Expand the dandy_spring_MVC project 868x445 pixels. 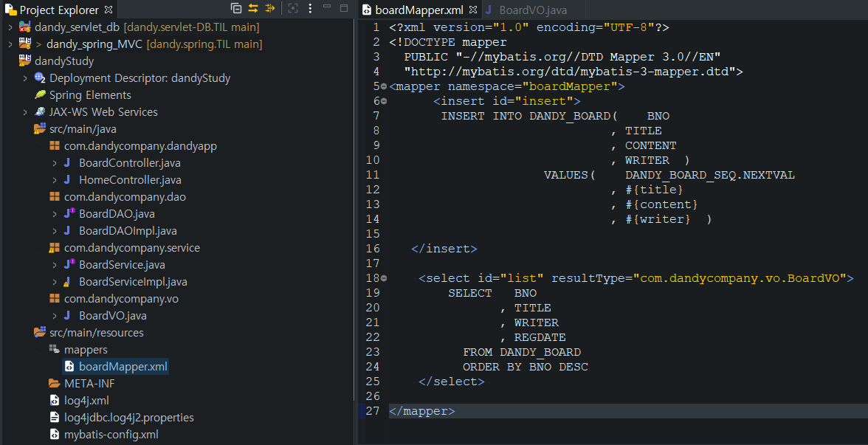click(x=10, y=44)
